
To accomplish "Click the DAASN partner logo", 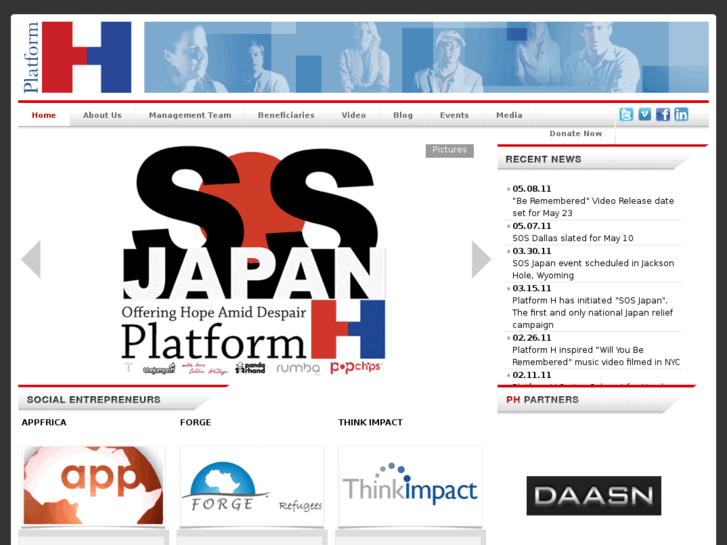I will pyautogui.click(x=593, y=495).
